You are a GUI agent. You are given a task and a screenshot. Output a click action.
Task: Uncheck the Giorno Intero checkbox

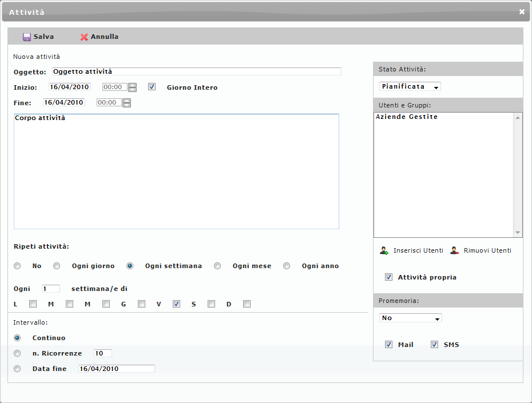(152, 87)
